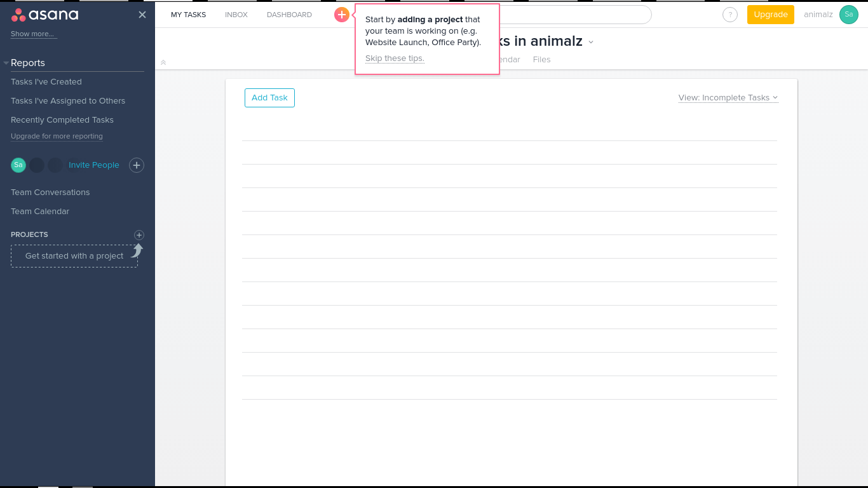Close the sidebar with the X icon
The image size is (868, 488).
(142, 15)
